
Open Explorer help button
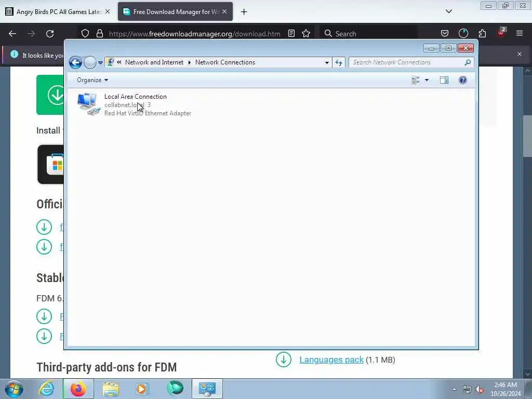[463, 80]
